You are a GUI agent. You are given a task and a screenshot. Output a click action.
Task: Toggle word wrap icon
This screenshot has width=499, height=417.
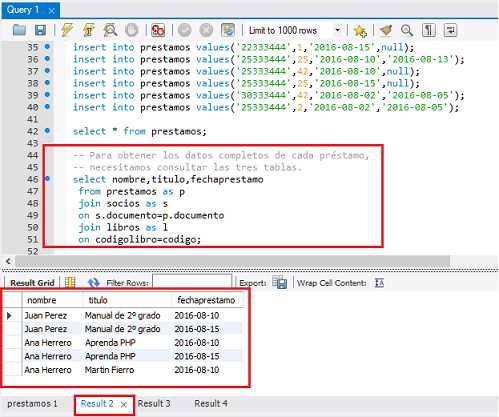(x=450, y=30)
